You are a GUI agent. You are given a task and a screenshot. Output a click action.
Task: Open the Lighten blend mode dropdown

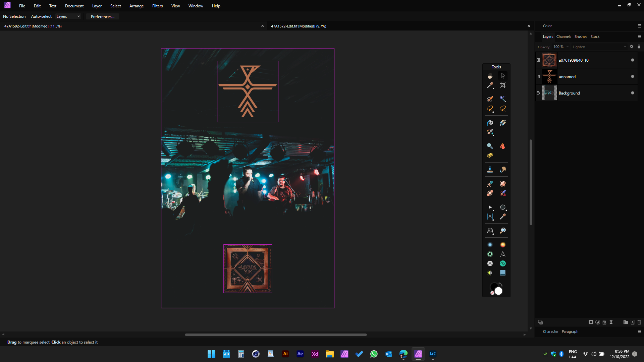pyautogui.click(x=599, y=47)
